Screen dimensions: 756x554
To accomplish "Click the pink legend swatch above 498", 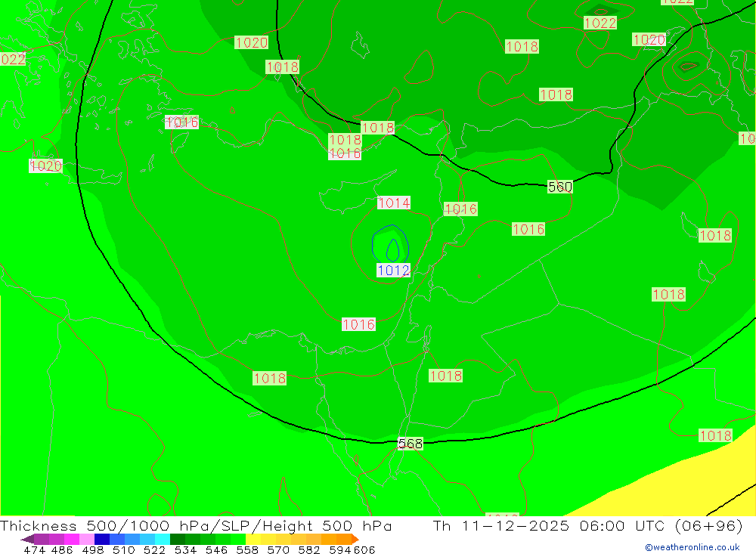I will (87, 539).
